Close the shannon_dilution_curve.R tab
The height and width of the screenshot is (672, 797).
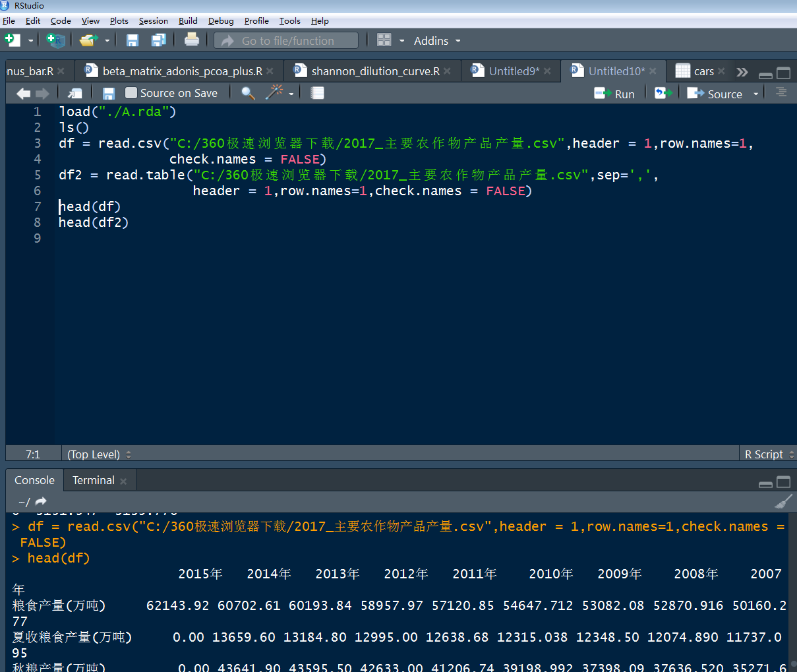click(x=447, y=71)
